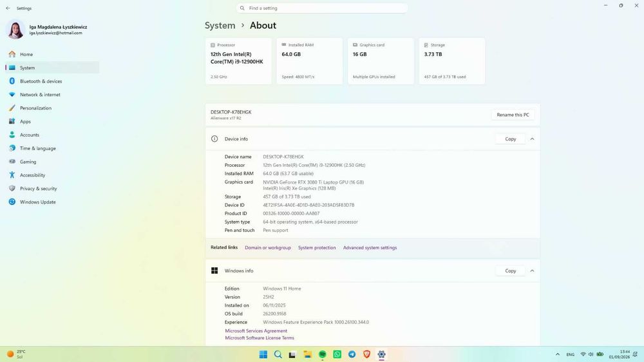Click the Device ID value text
The width and height of the screenshot is (644, 362).
tap(308, 205)
